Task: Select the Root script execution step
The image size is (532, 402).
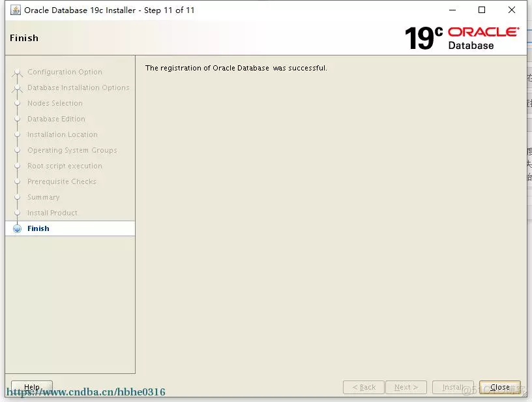Action: pyautogui.click(x=65, y=166)
